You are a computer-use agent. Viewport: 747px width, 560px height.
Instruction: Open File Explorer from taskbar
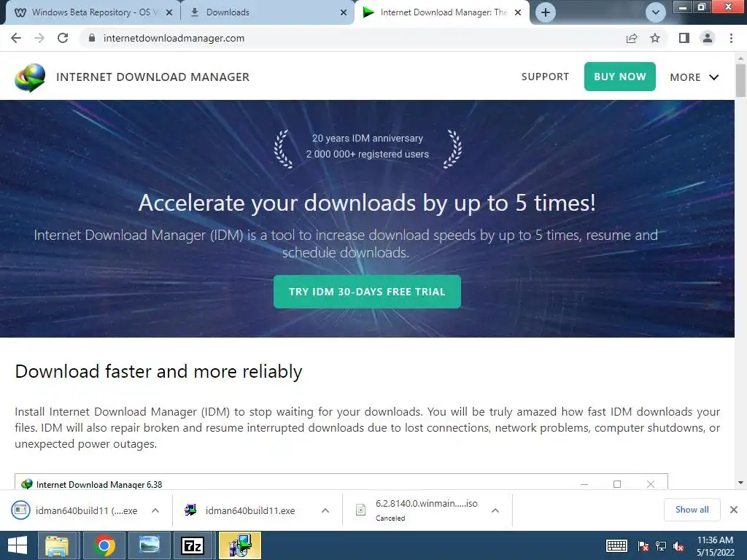(x=57, y=545)
